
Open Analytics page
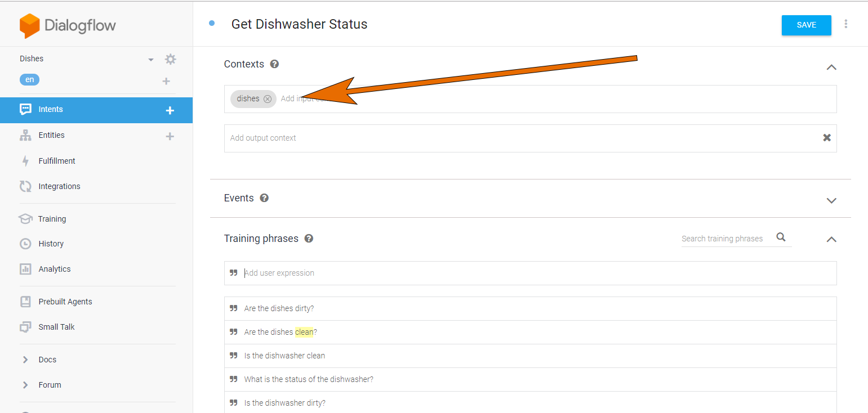tap(55, 269)
